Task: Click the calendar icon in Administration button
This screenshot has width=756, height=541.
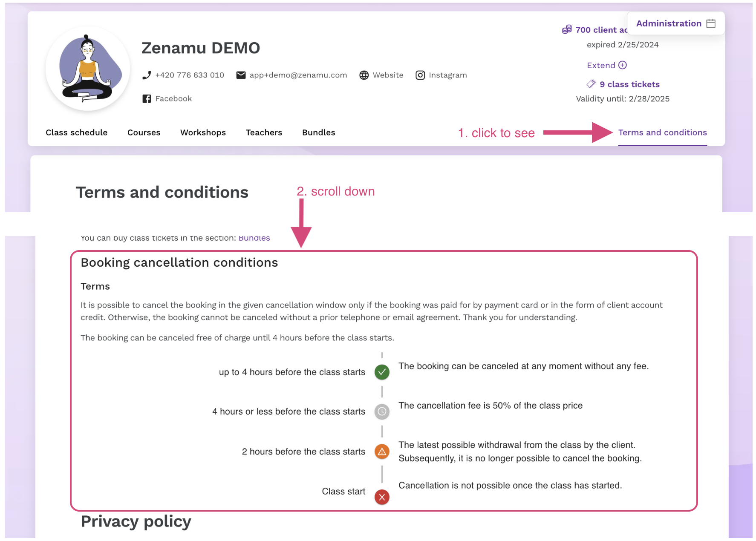Action: (x=711, y=23)
